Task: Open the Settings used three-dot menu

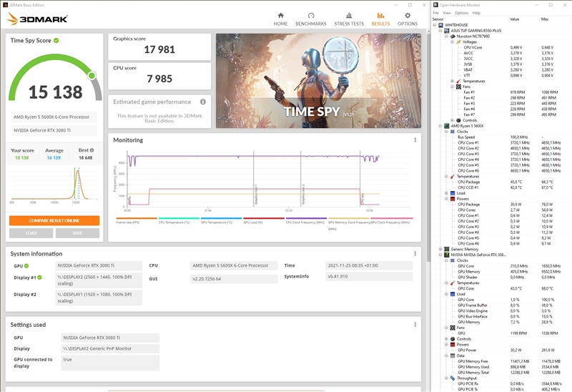Action: point(415,325)
